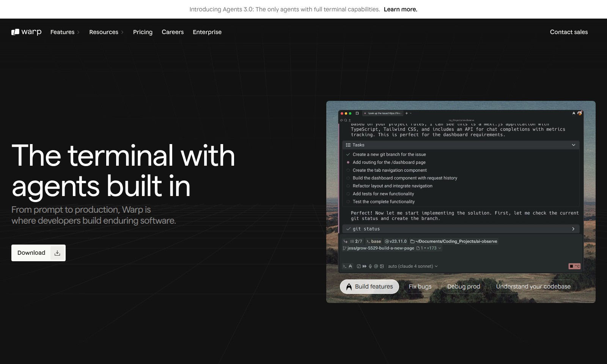Click the Contact sales link

click(x=569, y=32)
